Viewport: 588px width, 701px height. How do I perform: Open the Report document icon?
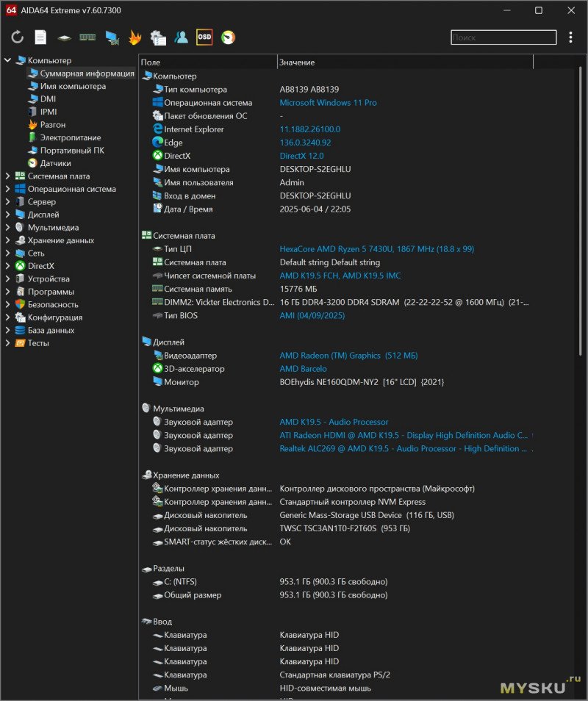pyautogui.click(x=40, y=37)
